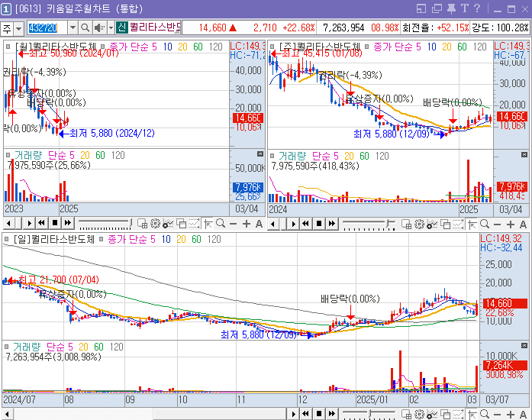
Task: Expand the dropdown arrow beside the speaker icon
Action: pyautogui.click(x=111, y=27)
